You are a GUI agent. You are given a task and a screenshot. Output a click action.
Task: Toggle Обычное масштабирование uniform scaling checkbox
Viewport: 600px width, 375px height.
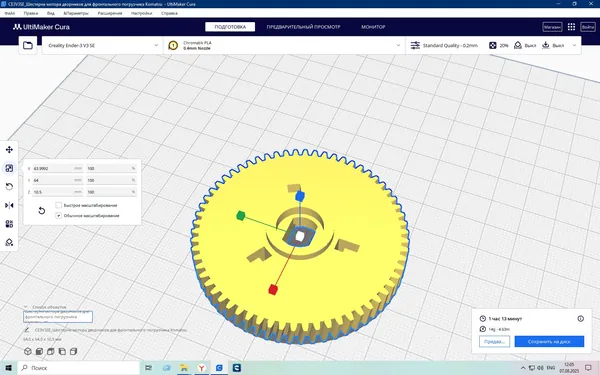pyautogui.click(x=59, y=215)
